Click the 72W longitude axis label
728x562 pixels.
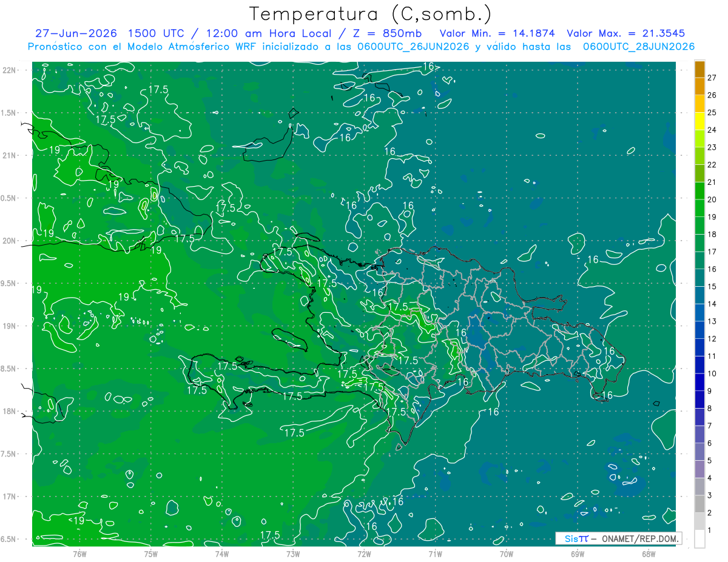[364, 554]
